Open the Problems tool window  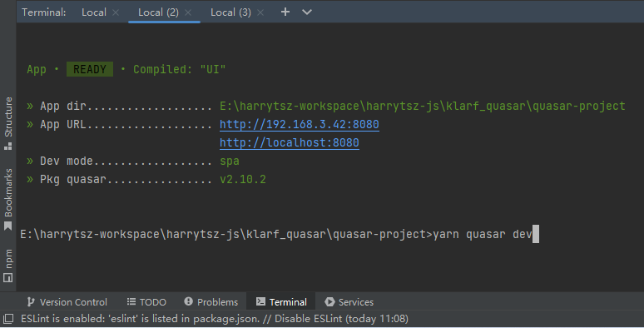pyautogui.click(x=211, y=302)
